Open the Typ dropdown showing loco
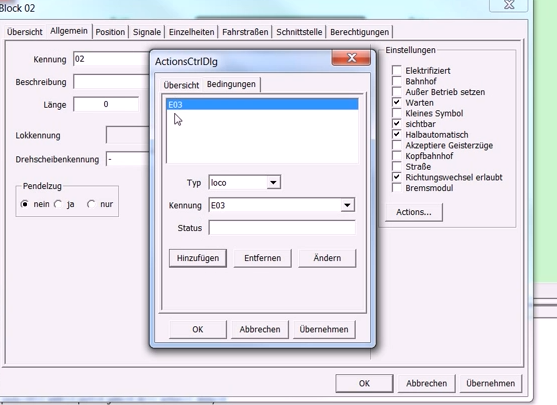The height and width of the screenshot is (405, 557). [273, 183]
